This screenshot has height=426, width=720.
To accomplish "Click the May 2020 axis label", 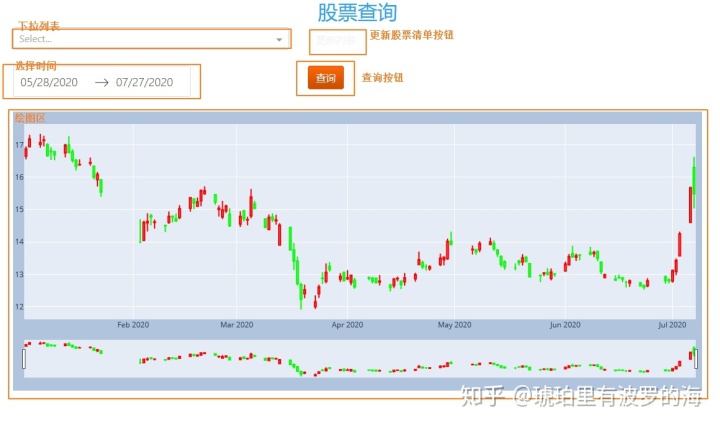I will pos(455,325).
